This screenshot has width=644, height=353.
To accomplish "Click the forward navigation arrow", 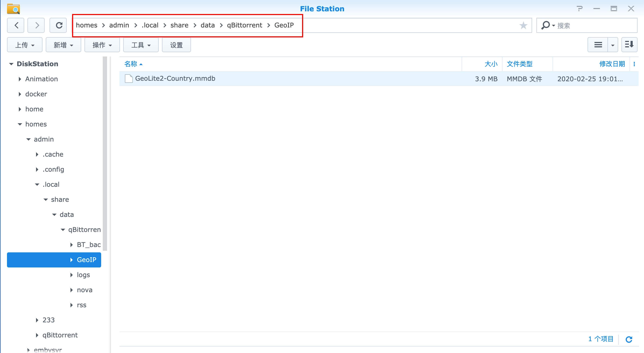I will (x=37, y=25).
